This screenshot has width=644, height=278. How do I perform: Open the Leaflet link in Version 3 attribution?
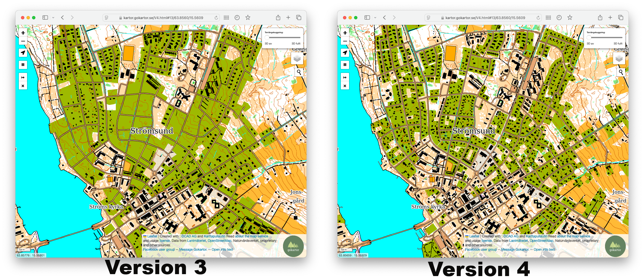coord(152,236)
